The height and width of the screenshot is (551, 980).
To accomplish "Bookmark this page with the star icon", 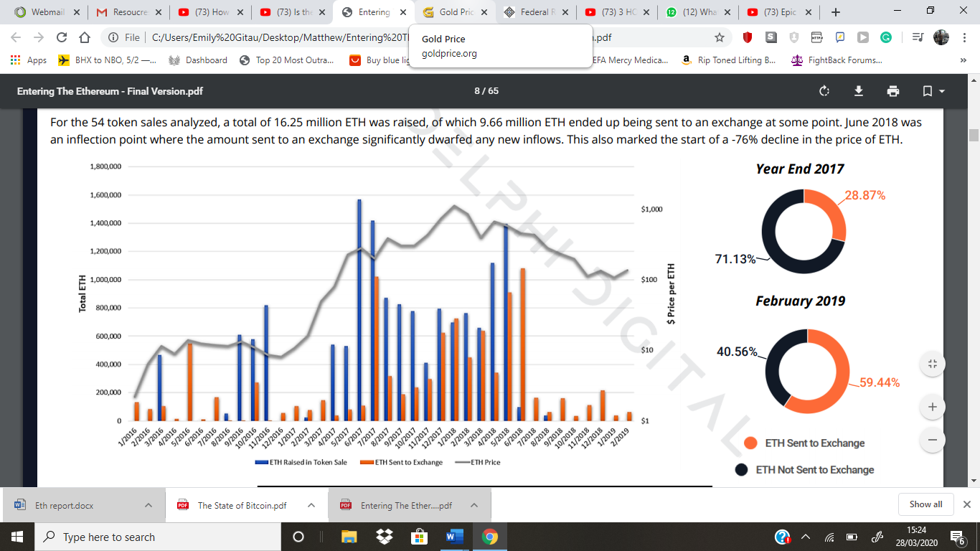I will [x=720, y=37].
